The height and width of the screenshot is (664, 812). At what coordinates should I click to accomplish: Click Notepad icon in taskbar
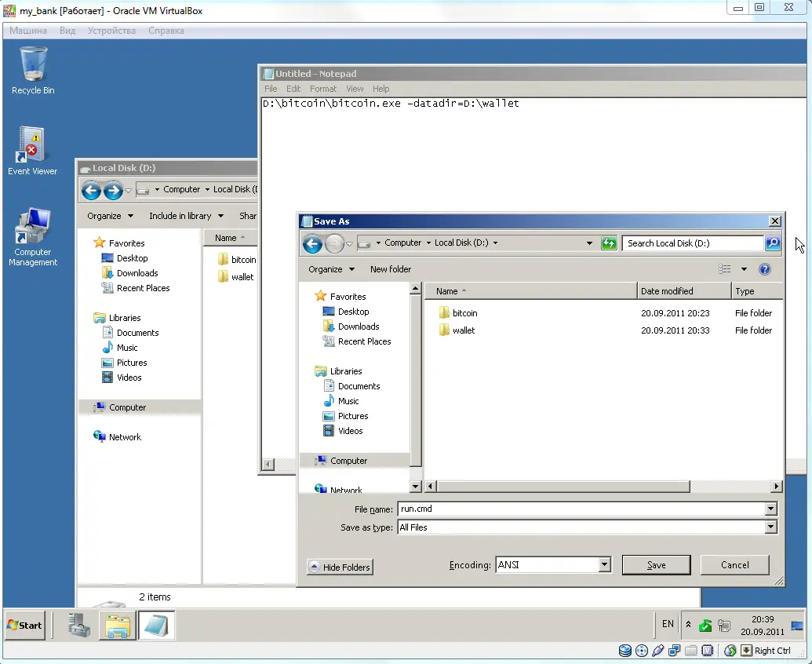(156, 626)
